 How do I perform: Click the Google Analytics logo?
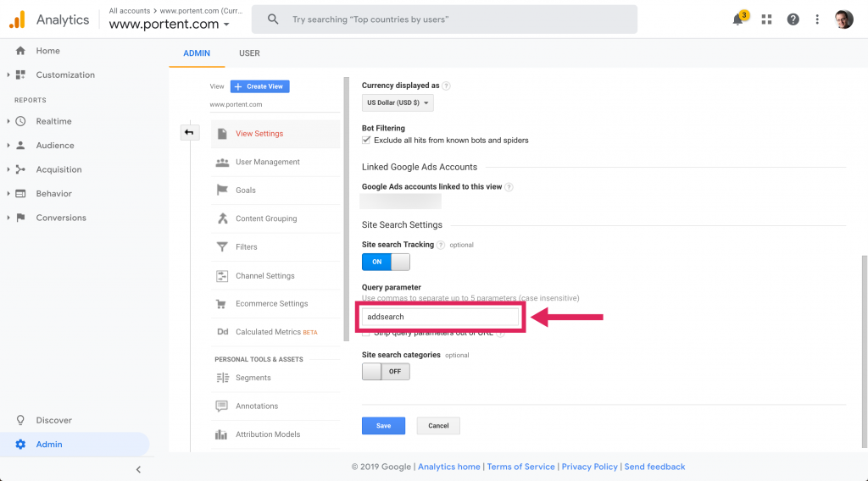(17, 20)
